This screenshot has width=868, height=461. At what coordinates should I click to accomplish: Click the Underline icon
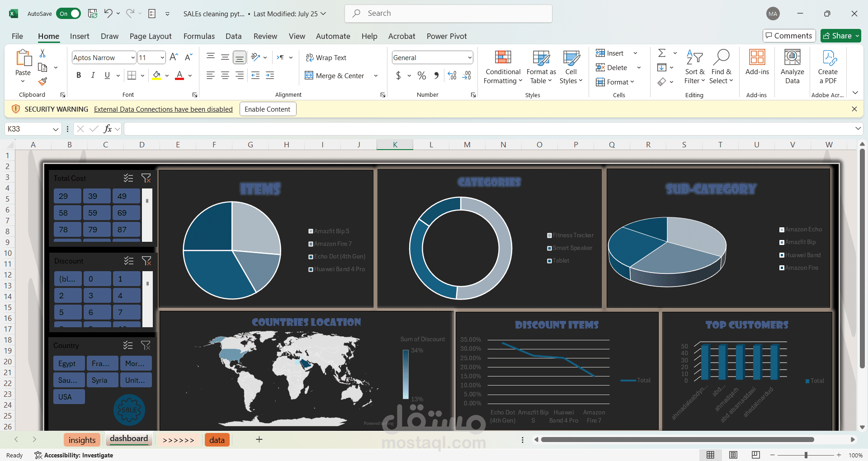(x=107, y=75)
